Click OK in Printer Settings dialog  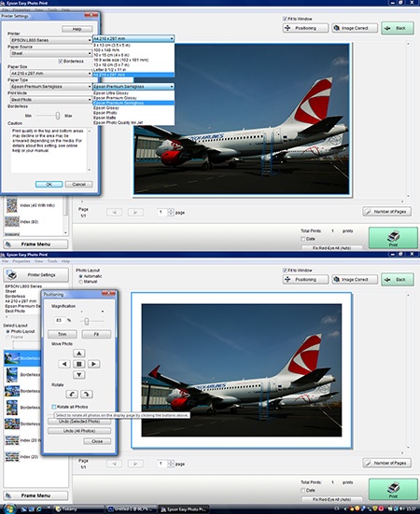(x=49, y=184)
